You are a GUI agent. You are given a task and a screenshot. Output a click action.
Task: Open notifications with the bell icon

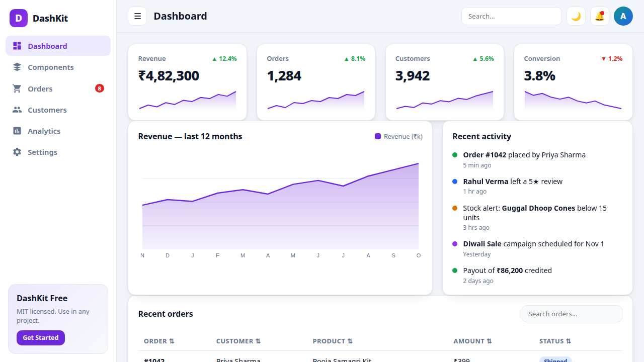coord(600,16)
